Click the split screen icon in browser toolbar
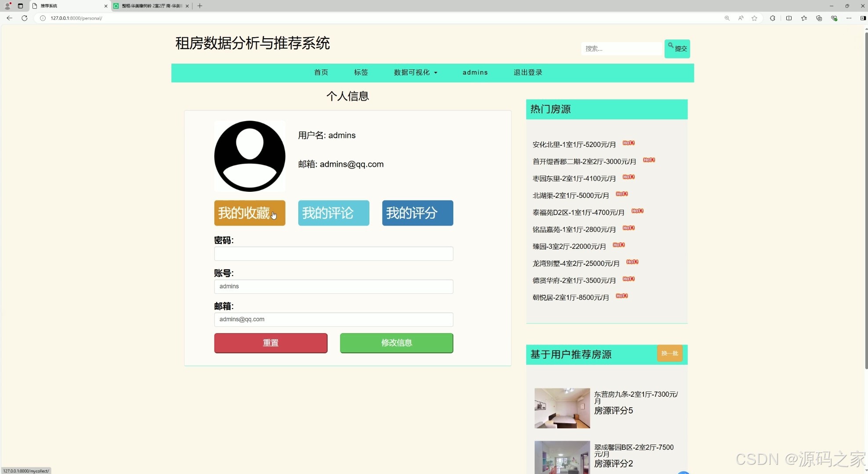Image resolution: width=868 pixels, height=474 pixels. click(x=789, y=18)
